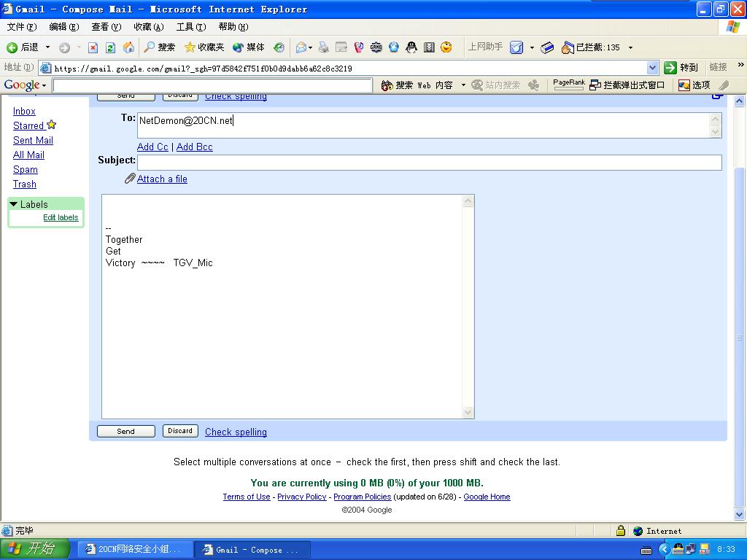Click Check spelling link below the message body
This screenshot has height=560, width=747.
[236, 432]
